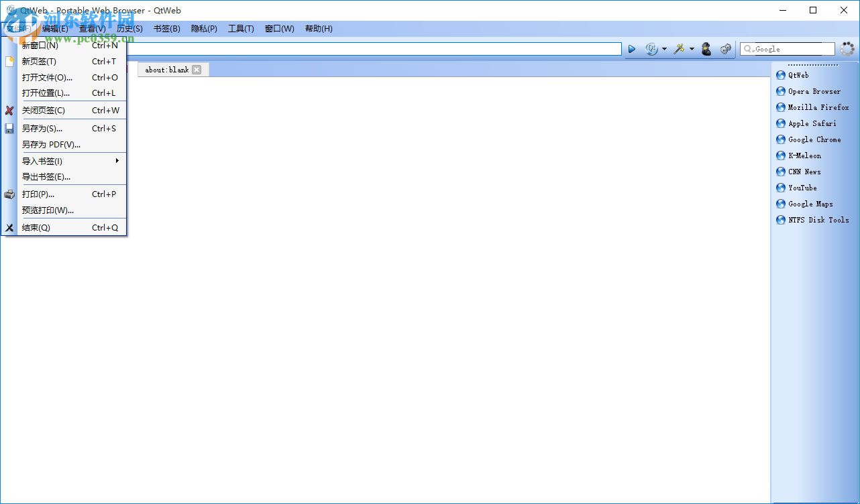Open the search engine magnifier dropdown
The width and height of the screenshot is (860, 504).
pyautogui.click(x=748, y=49)
